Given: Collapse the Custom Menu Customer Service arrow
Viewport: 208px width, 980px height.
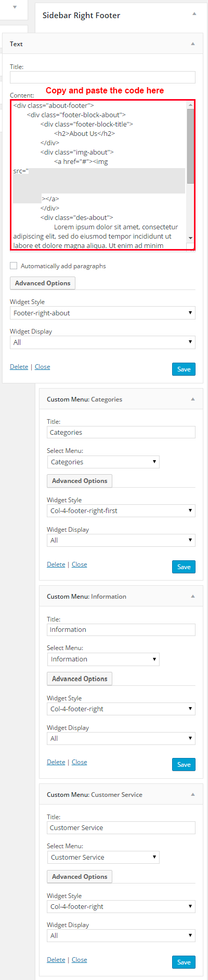Looking at the screenshot, I should (193, 795).
